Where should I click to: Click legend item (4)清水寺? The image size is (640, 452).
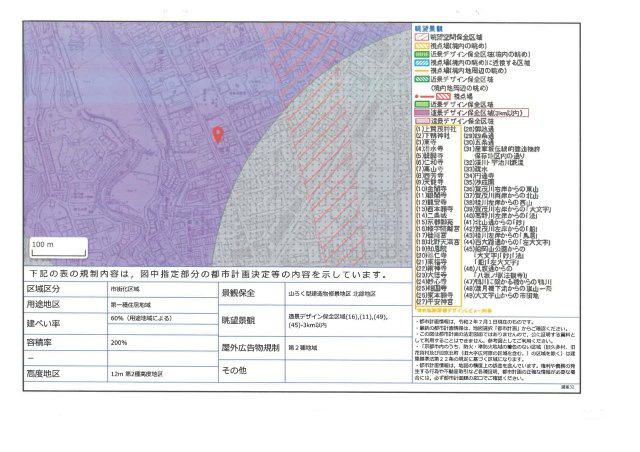tap(430, 149)
